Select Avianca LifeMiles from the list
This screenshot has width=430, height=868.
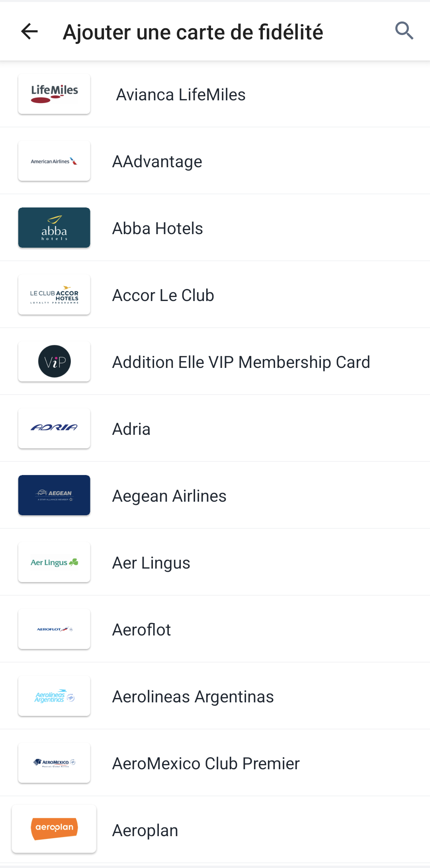coord(215,94)
